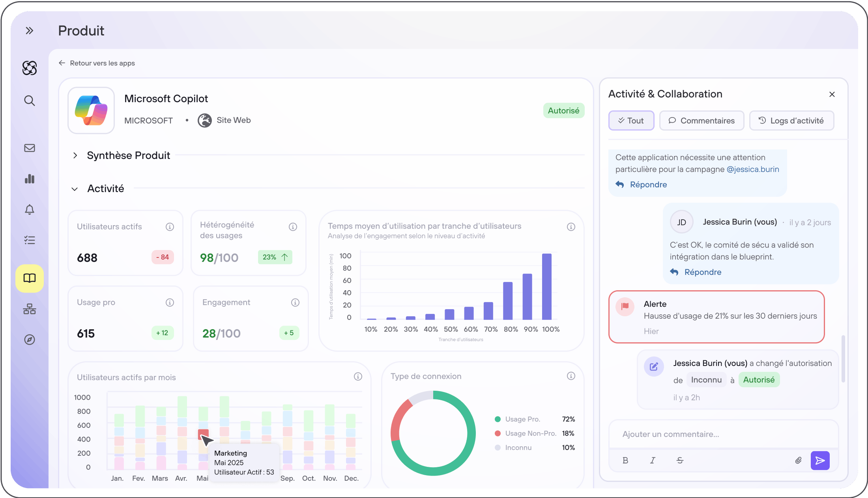Open the compass explore sidebar icon
The height and width of the screenshot is (498, 868).
pos(30,339)
